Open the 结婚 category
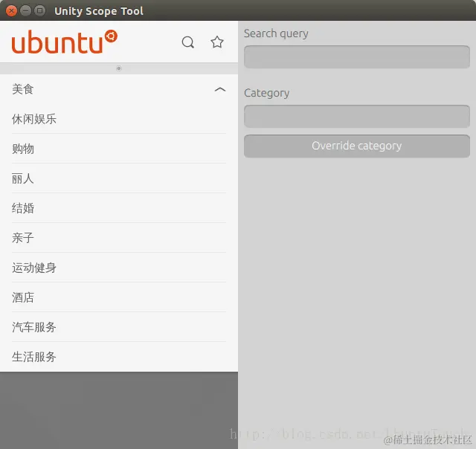This screenshot has height=449, width=476. click(x=119, y=208)
